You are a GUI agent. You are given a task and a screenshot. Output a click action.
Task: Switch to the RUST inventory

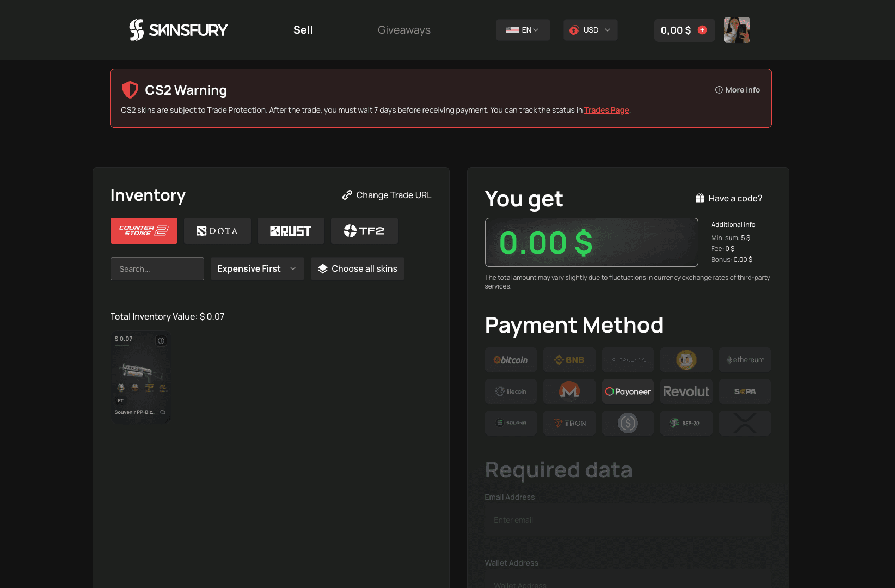click(291, 230)
